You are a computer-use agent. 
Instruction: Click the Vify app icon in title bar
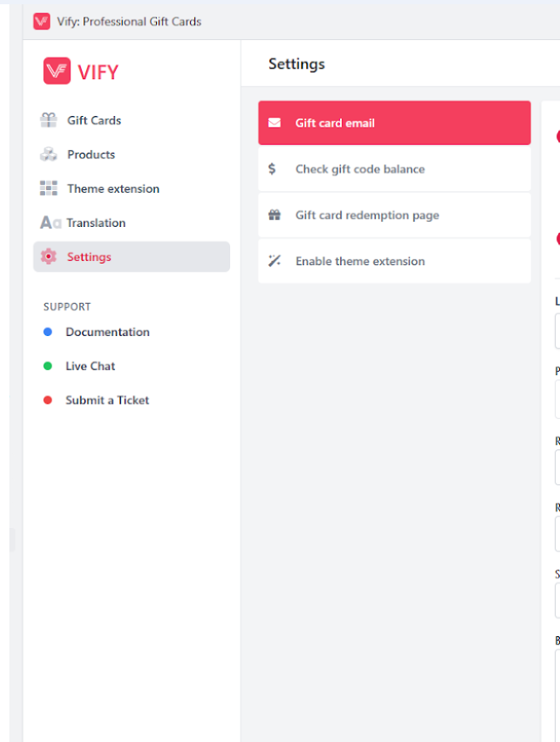(x=42, y=21)
